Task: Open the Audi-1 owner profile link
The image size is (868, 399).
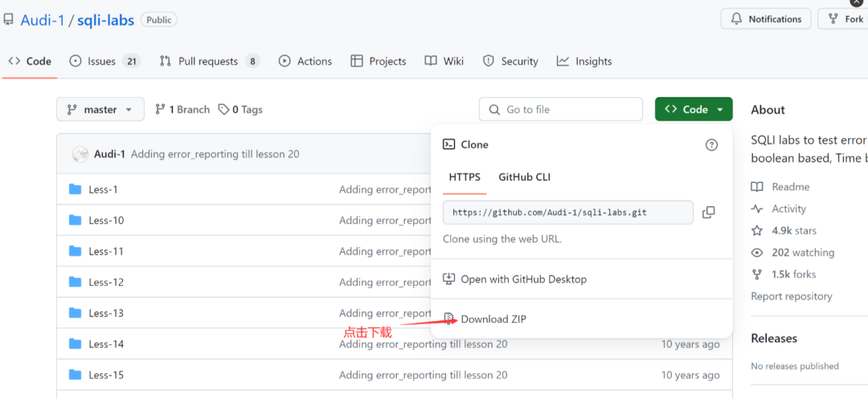Action: pos(42,20)
